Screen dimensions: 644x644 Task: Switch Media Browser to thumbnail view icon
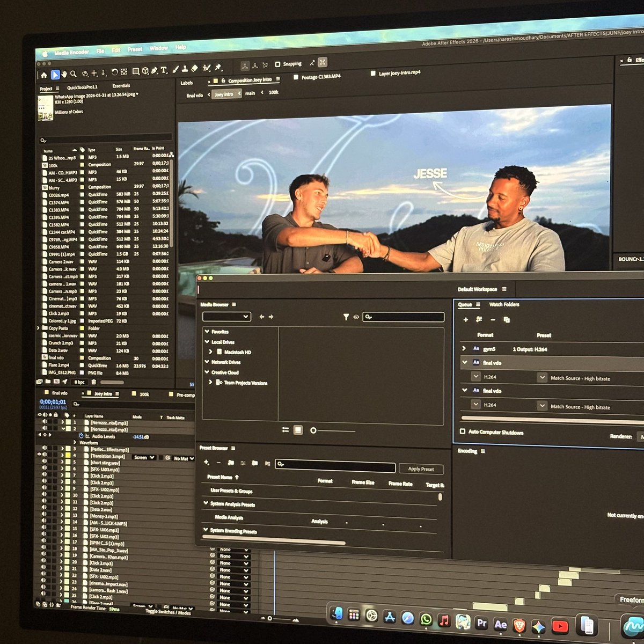tap(298, 430)
